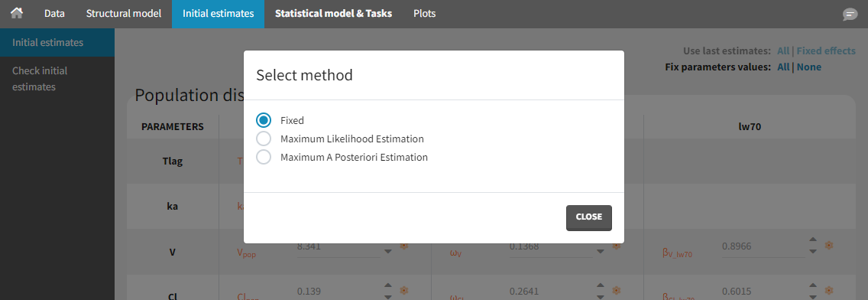Go to the home icon

[x=17, y=13]
